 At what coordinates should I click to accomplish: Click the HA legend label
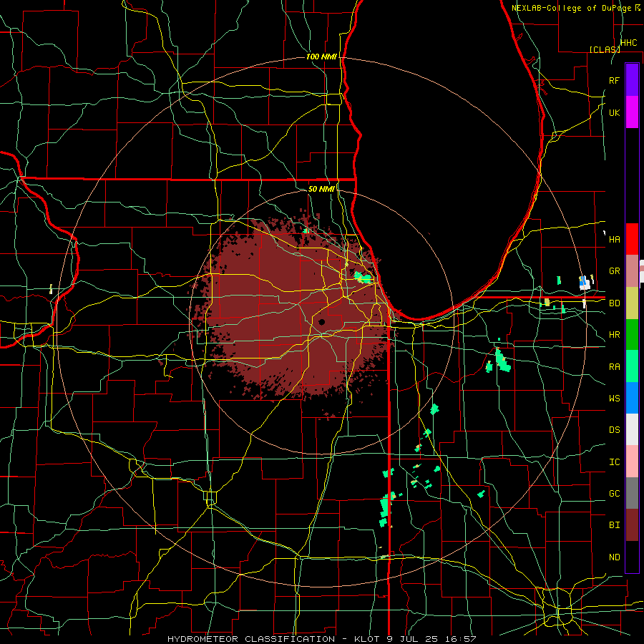click(x=614, y=240)
